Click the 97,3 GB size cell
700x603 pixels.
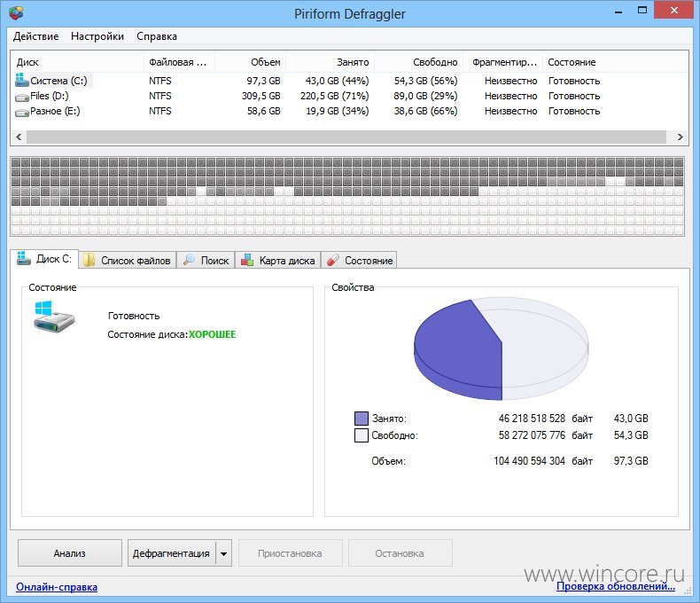point(263,81)
